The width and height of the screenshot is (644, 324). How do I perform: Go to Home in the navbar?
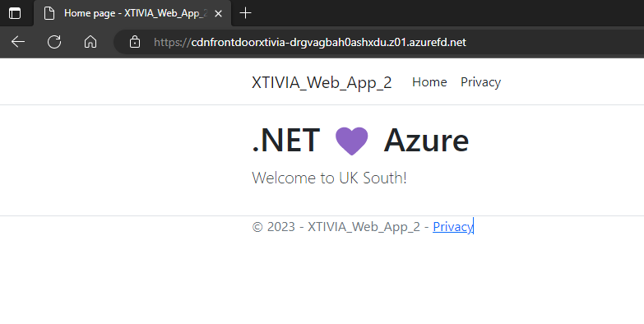click(x=429, y=82)
